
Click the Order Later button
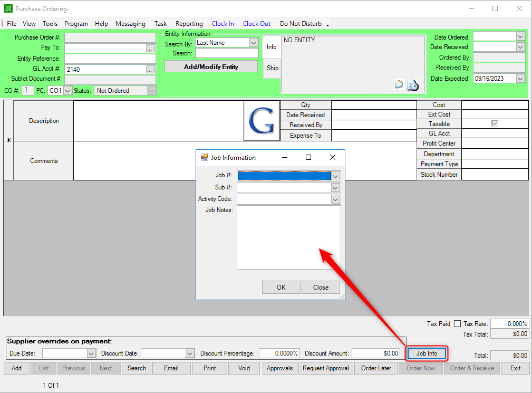pyautogui.click(x=376, y=368)
